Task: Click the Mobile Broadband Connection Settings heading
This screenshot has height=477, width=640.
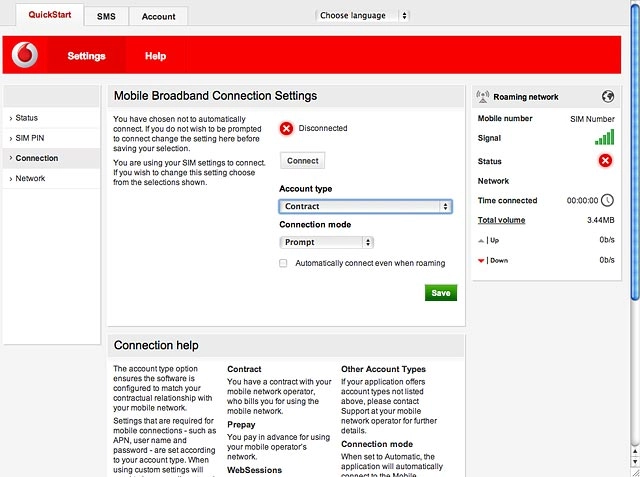Action: coord(215,95)
